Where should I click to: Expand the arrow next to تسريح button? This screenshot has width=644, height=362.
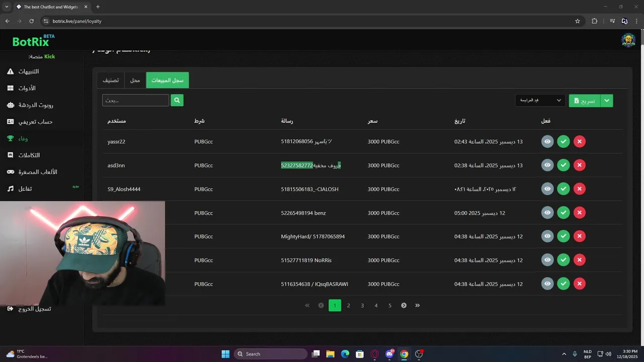tap(607, 101)
